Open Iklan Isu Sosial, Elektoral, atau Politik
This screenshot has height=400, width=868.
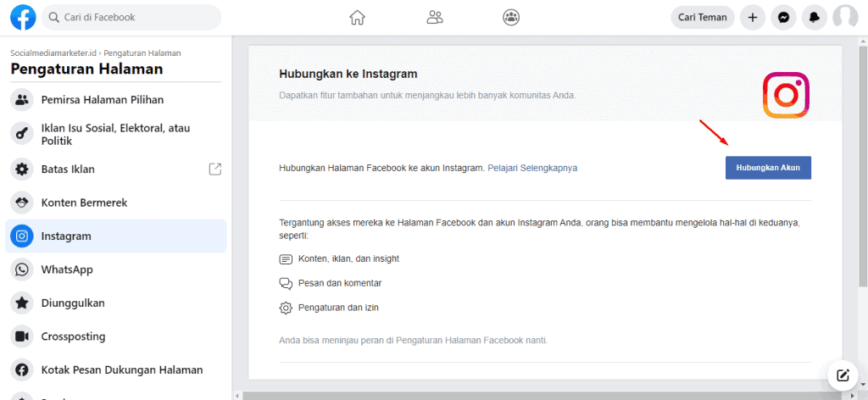(x=115, y=135)
